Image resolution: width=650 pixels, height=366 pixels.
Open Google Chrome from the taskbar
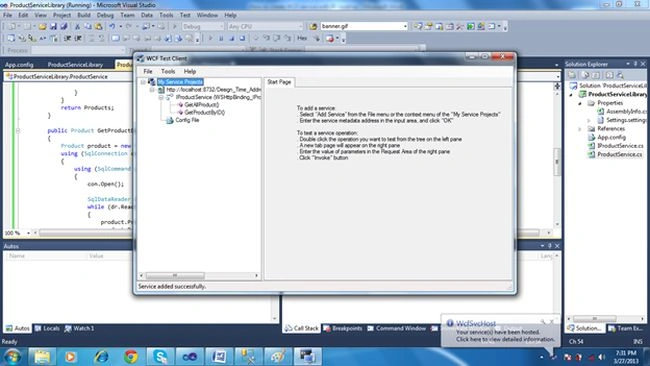(131, 356)
